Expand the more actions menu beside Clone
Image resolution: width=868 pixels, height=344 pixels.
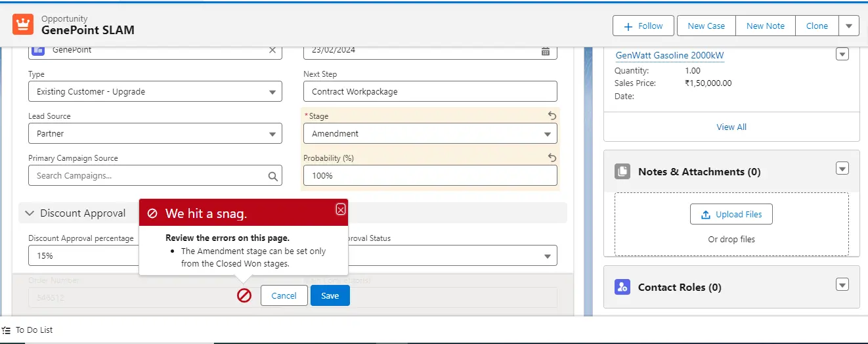[848, 26]
